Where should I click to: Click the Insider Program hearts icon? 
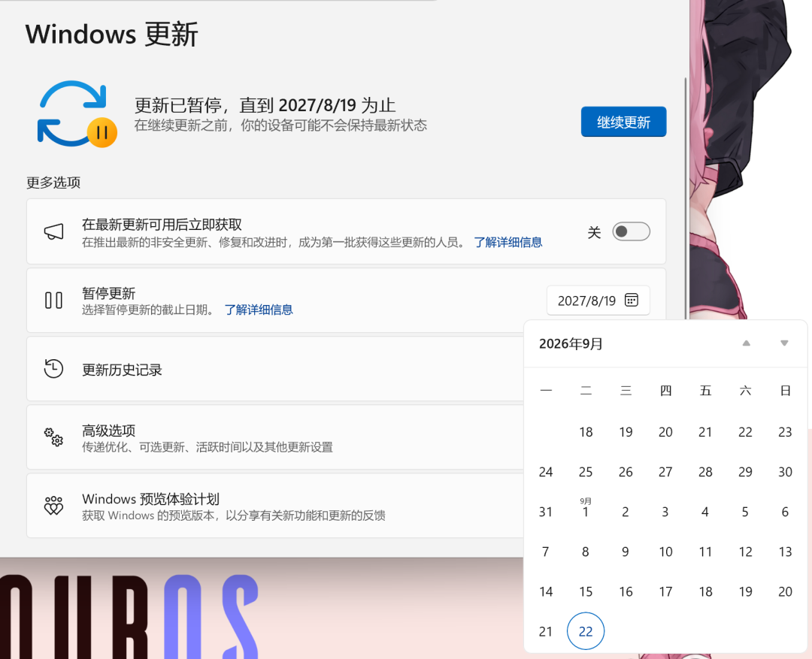(54, 505)
